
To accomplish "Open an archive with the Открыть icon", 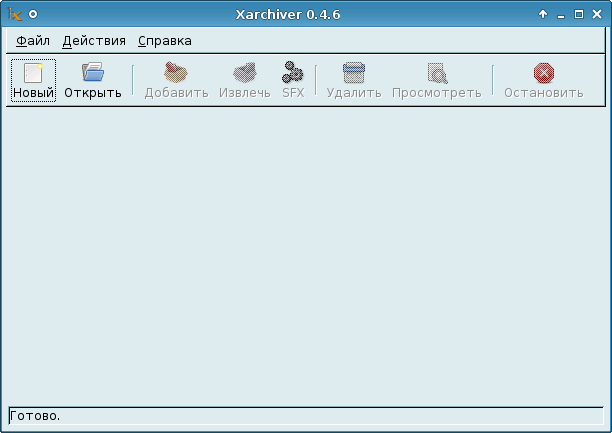I will coord(93,73).
